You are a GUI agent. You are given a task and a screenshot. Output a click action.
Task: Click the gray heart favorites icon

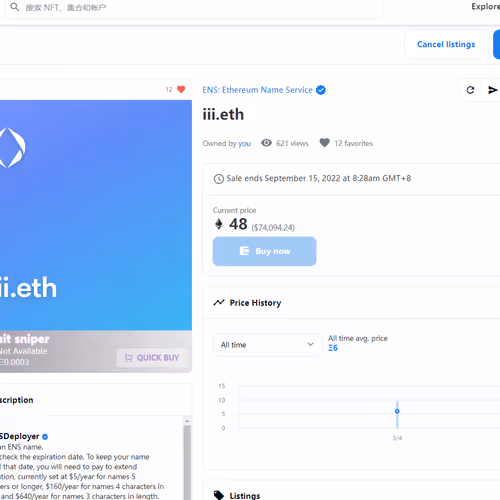tap(324, 143)
